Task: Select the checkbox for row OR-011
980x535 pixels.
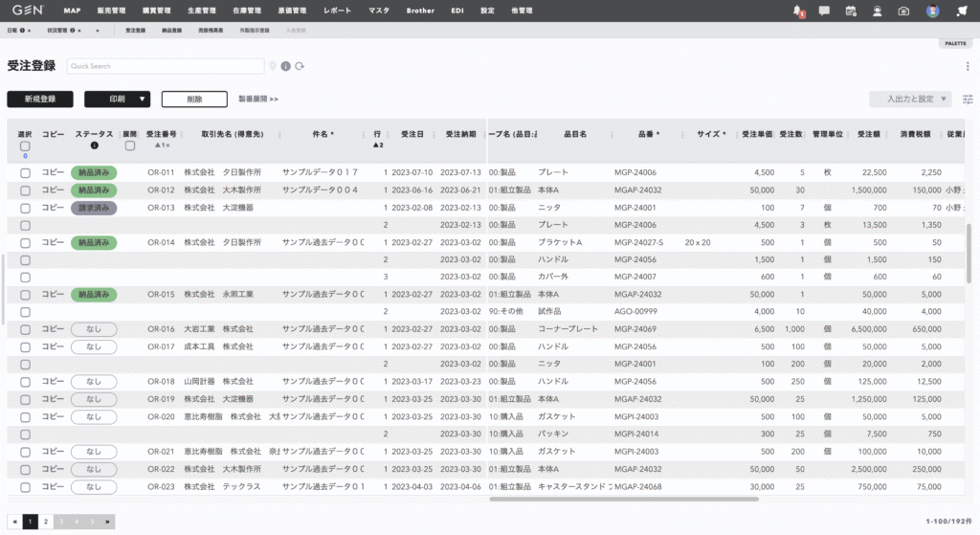Action: (x=25, y=173)
